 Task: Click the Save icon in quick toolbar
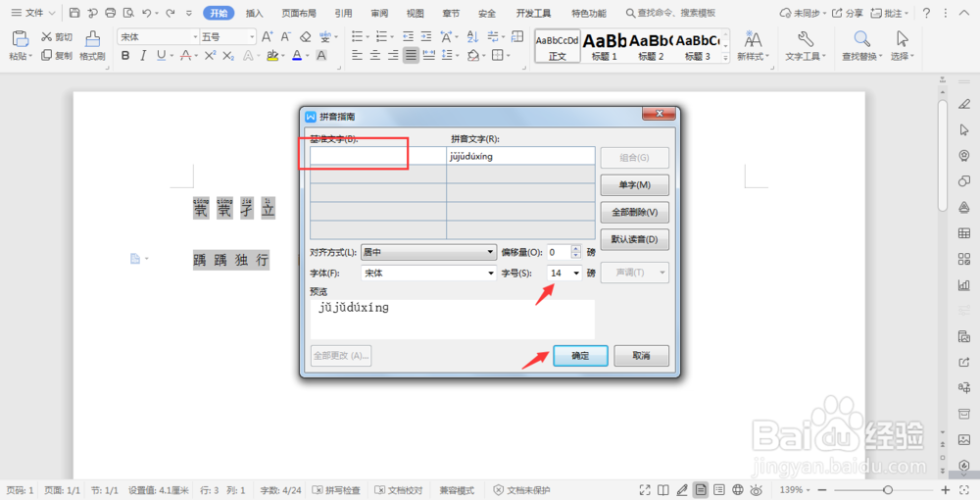point(74,13)
